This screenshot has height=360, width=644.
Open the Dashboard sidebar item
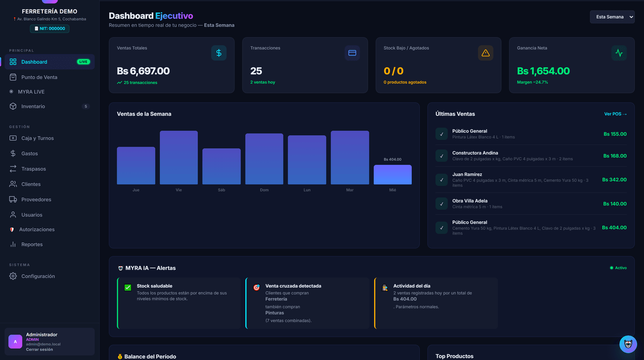(49, 62)
